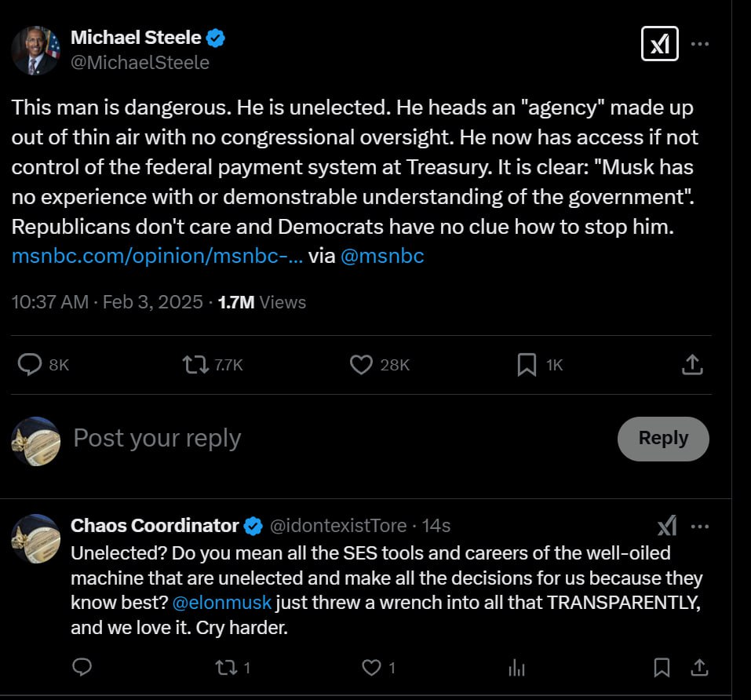Open Grok icon on Michael Steele's post
Screen dimensions: 751x700
click(x=659, y=45)
